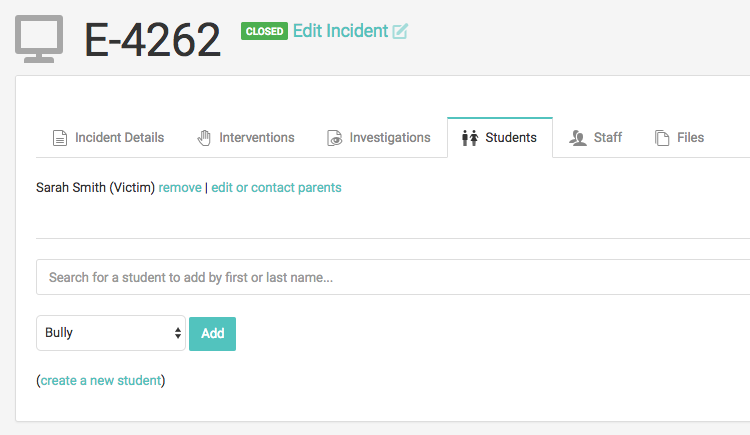Click the Files pages icon
This screenshot has height=435, width=750.
point(662,138)
